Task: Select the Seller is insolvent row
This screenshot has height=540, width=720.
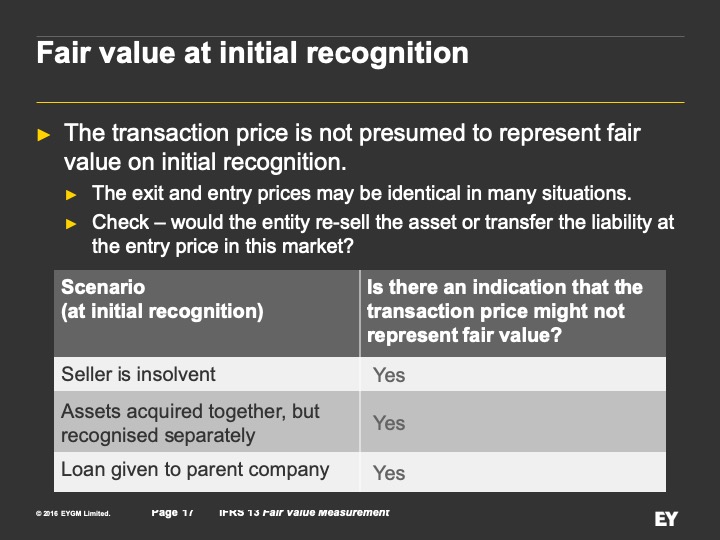Action: 360,374
